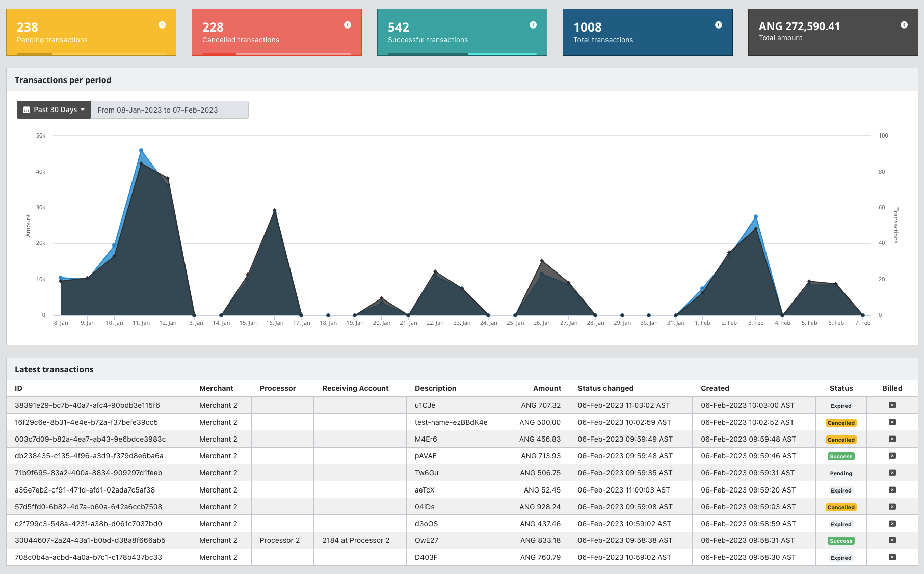Click the 3. Feb peak data point
The width and height of the screenshot is (924, 574).
coord(756,217)
